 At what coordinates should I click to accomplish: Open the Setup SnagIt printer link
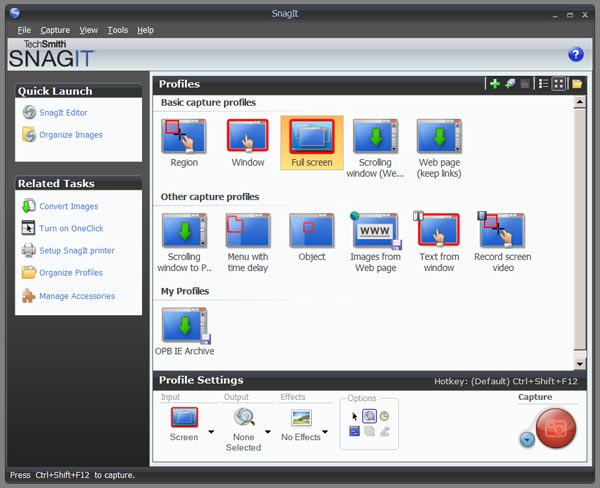(77, 251)
